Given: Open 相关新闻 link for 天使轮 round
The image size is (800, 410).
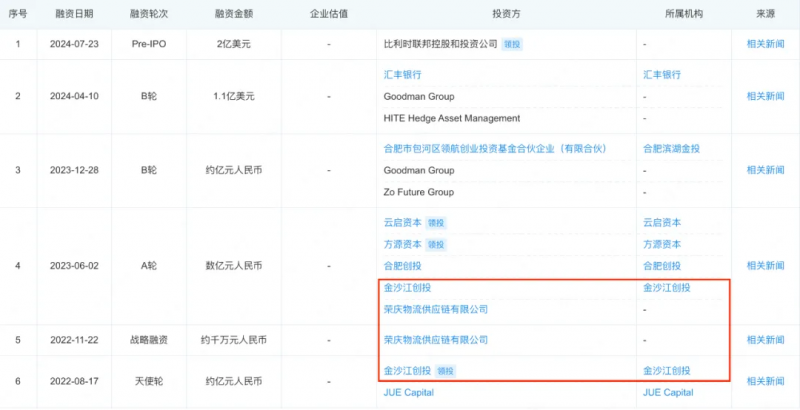Looking at the screenshot, I should pyautogui.click(x=765, y=381).
